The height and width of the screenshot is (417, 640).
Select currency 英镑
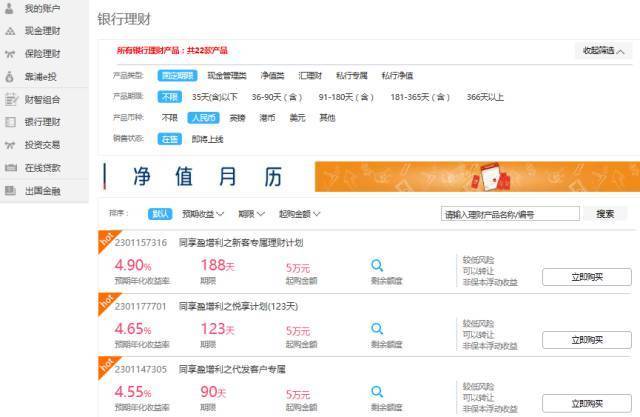click(238, 118)
